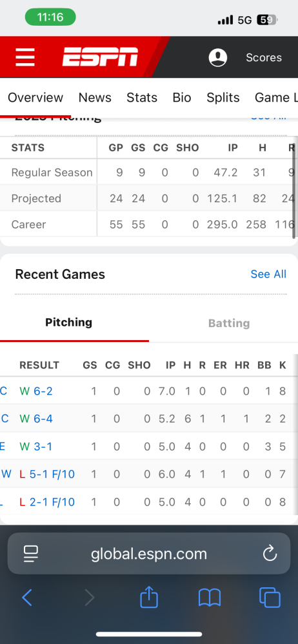Select the Pitching tab in Recent Games
The width and height of the screenshot is (298, 644).
click(x=69, y=323)
